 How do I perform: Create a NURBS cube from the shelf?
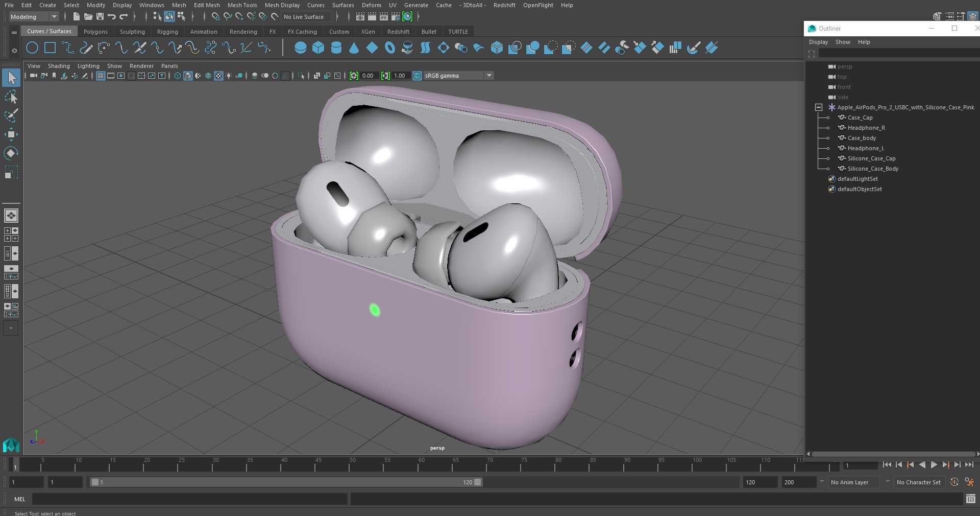[x=318, y=48]
